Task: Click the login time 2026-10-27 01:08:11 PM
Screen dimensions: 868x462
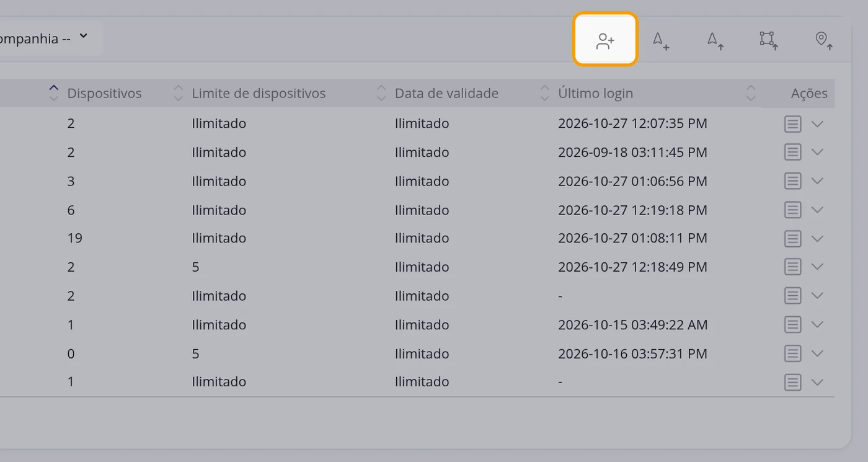Action: tap(632, 238)
